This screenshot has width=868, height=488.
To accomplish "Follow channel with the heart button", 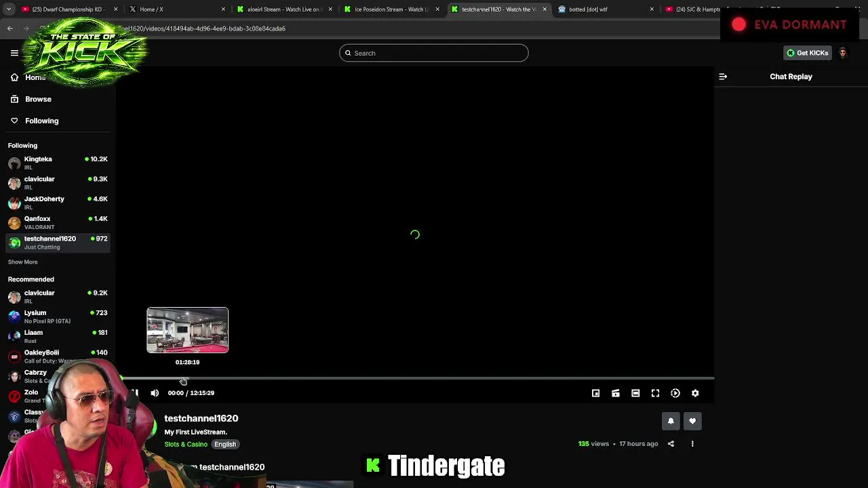I will (692, 422).
